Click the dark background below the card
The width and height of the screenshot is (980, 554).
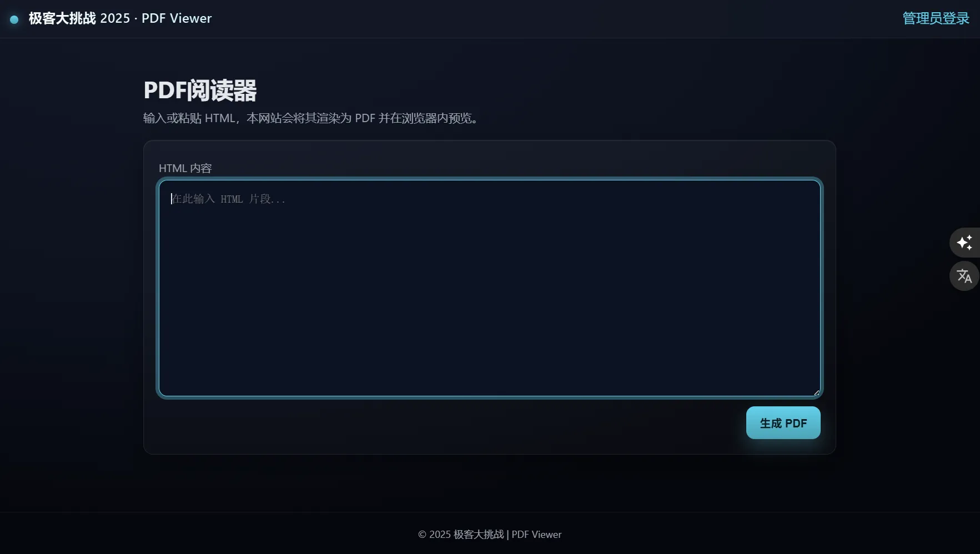[x=490, y=483]
